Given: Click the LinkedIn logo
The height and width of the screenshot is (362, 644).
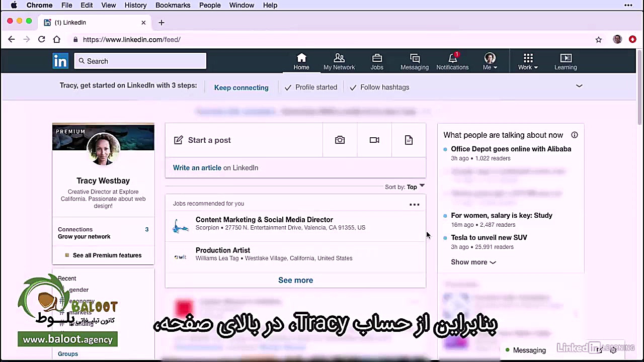Looking at the screenshot, I should click(60, 61).
